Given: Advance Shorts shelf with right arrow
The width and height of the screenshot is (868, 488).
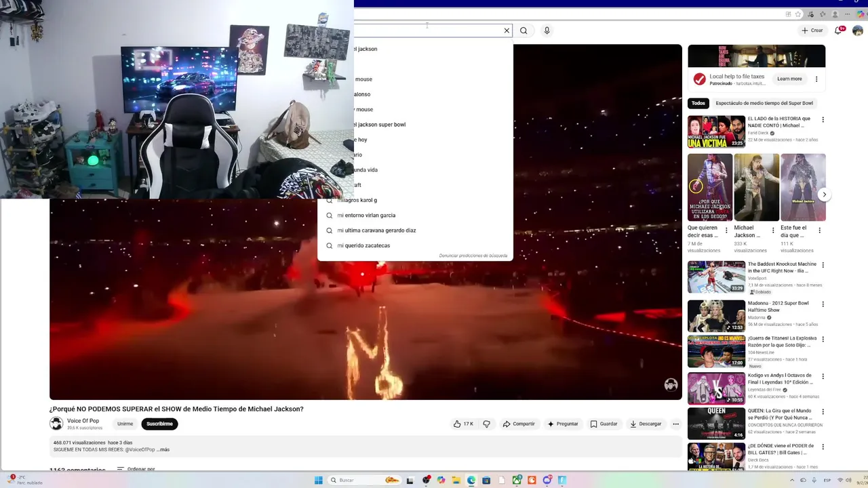Looking at the screenshot, I should (825, 195).
